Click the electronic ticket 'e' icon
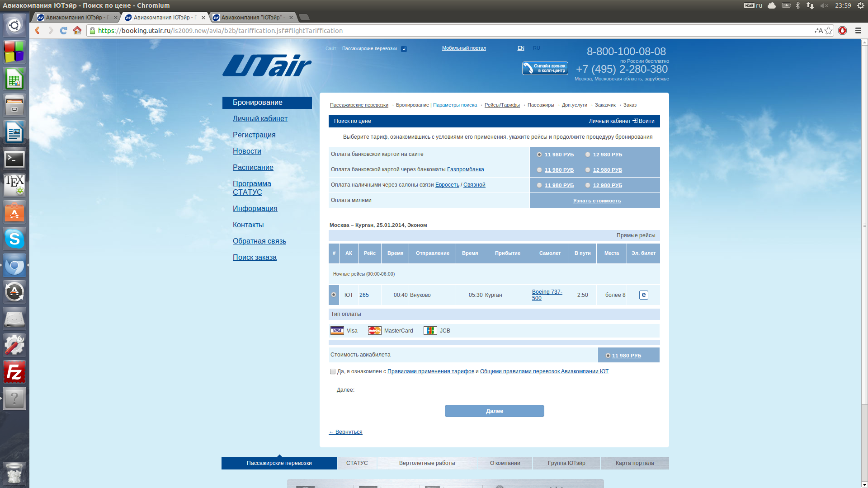The height and width of the screenshot is (488, 868). coord(643,295)
